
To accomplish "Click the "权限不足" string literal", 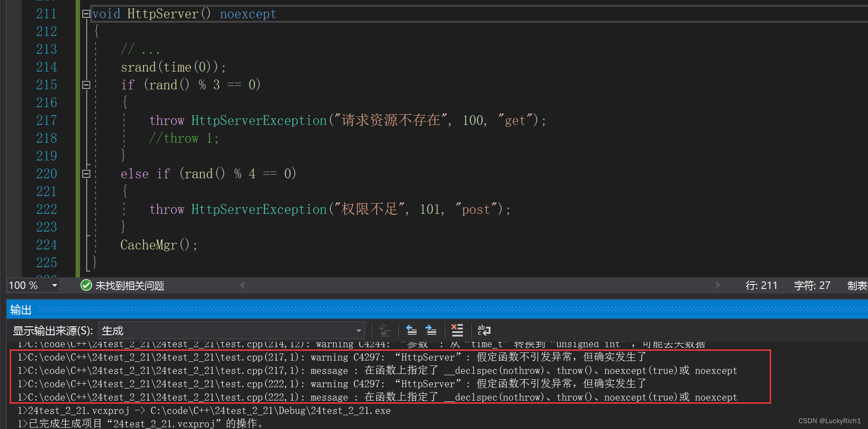I will coord(370,209).
